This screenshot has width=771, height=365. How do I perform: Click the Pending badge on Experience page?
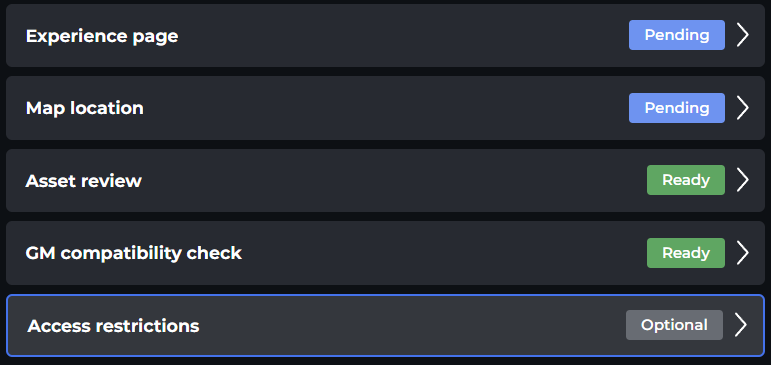coord(677,35)
